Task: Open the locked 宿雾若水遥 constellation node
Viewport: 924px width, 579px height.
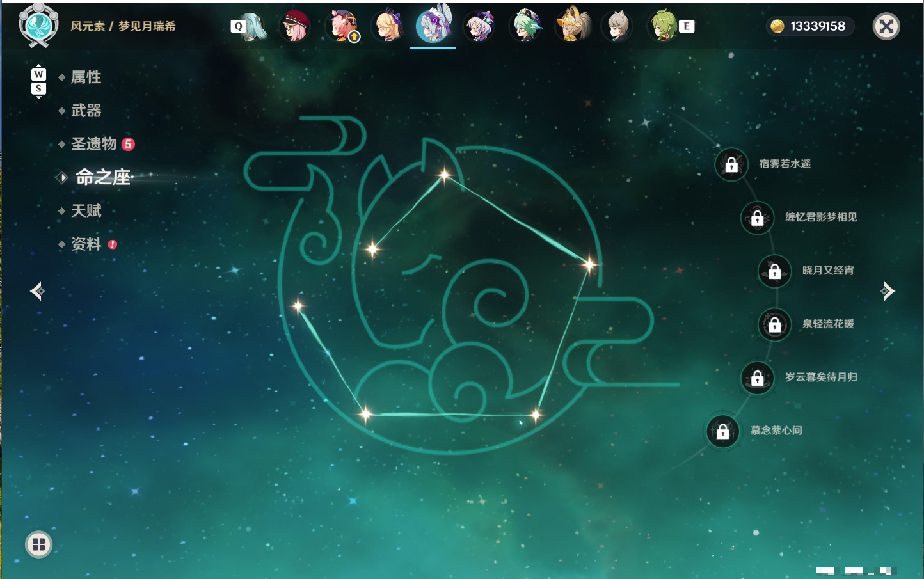Action: click(731, 164)
